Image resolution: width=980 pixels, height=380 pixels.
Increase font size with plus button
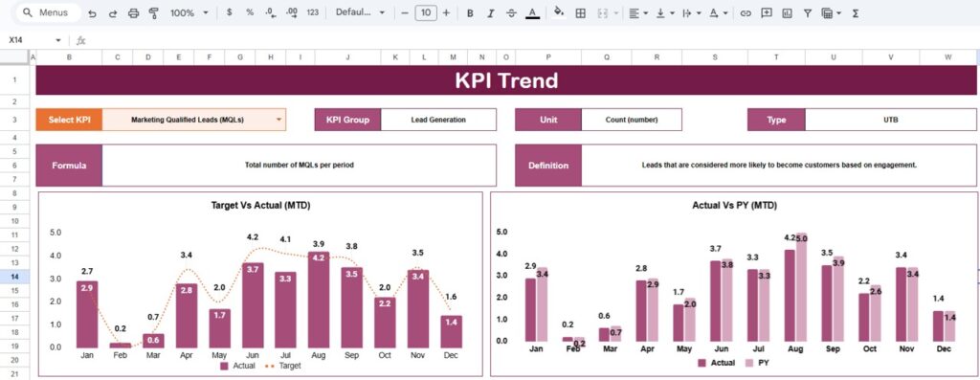[x=446, y=12]
